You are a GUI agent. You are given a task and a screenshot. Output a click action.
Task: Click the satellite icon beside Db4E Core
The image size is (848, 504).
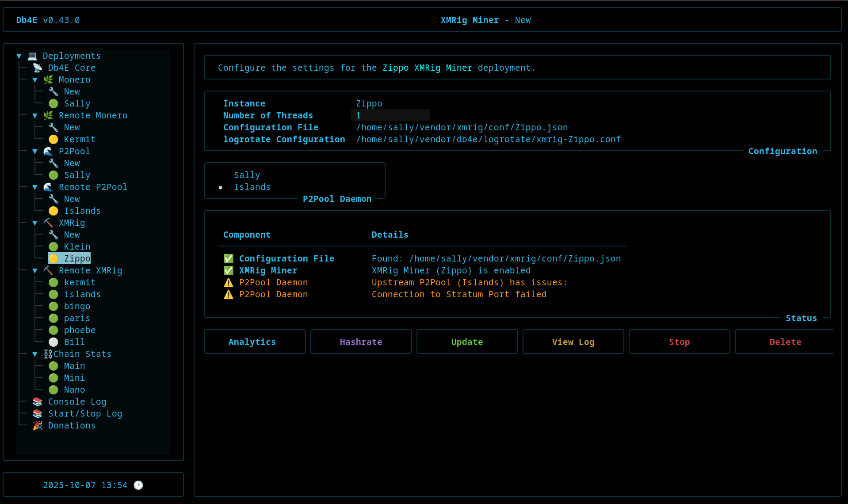[38, 68]
